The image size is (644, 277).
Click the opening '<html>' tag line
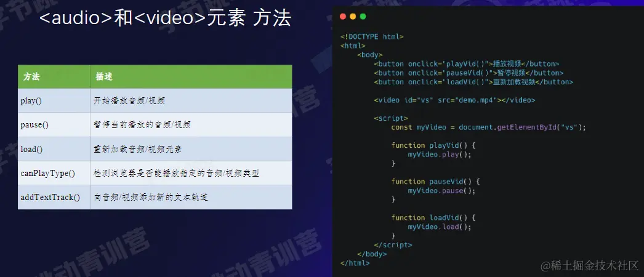coord(353,46)
